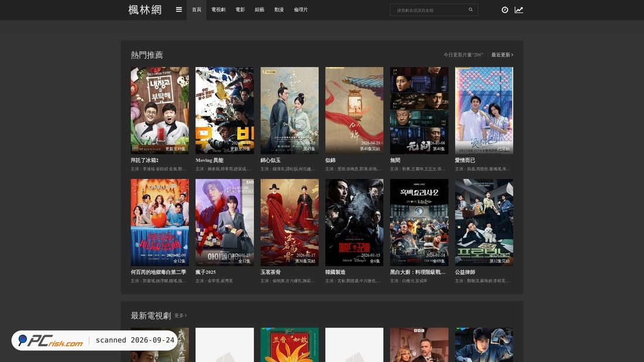Click the 似錦 title text
Screen dimensions: 644x362
click(x=330, y=160)
